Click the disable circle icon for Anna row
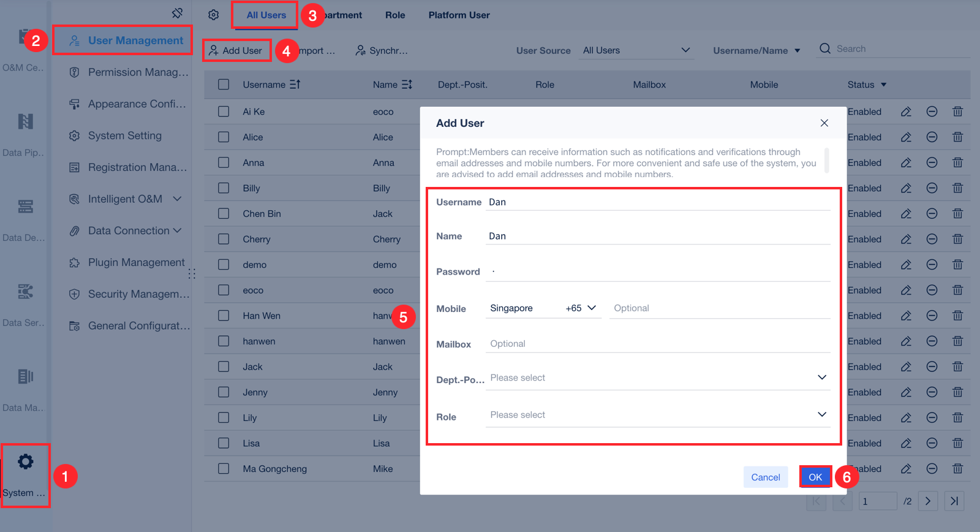980x532 pixels. pyautogui.click(x=932, y=163)
